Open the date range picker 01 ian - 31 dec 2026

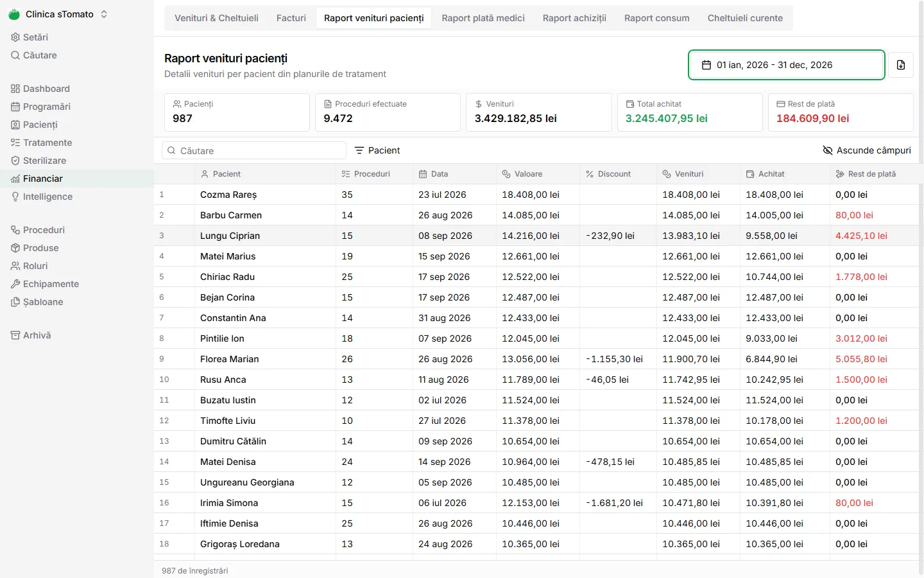pos(787,65)
